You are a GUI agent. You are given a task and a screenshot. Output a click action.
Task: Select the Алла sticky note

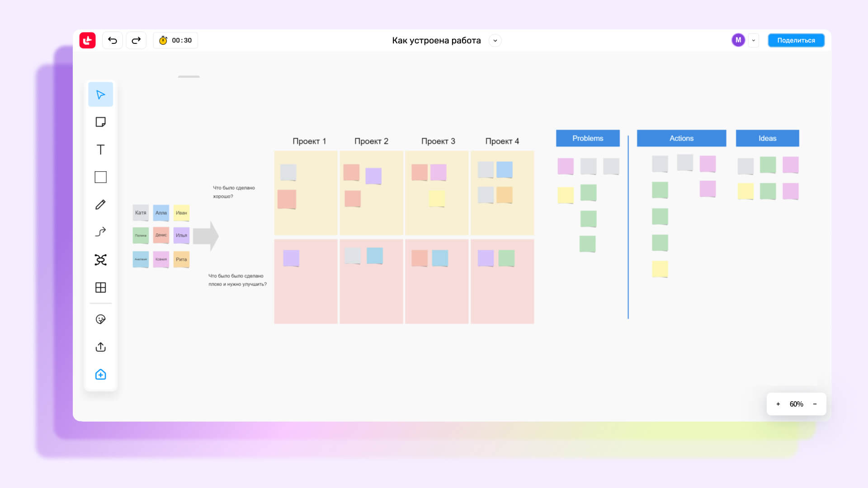161,212
